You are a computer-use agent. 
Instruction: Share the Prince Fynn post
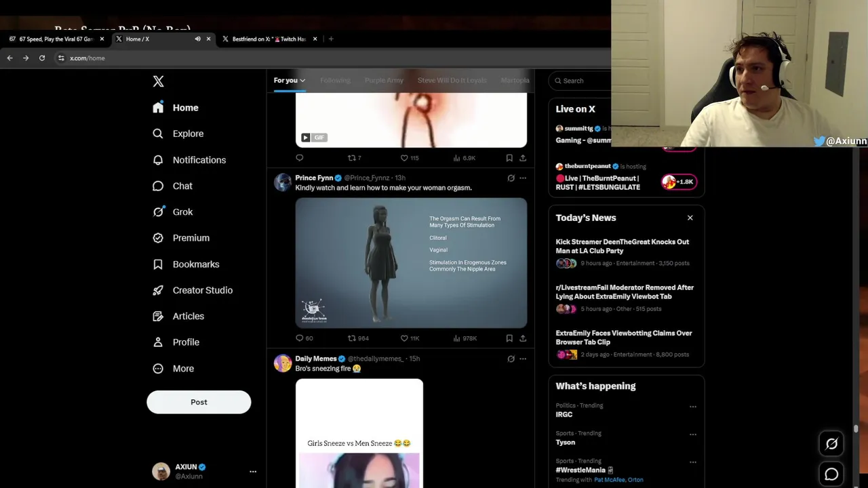523,338
